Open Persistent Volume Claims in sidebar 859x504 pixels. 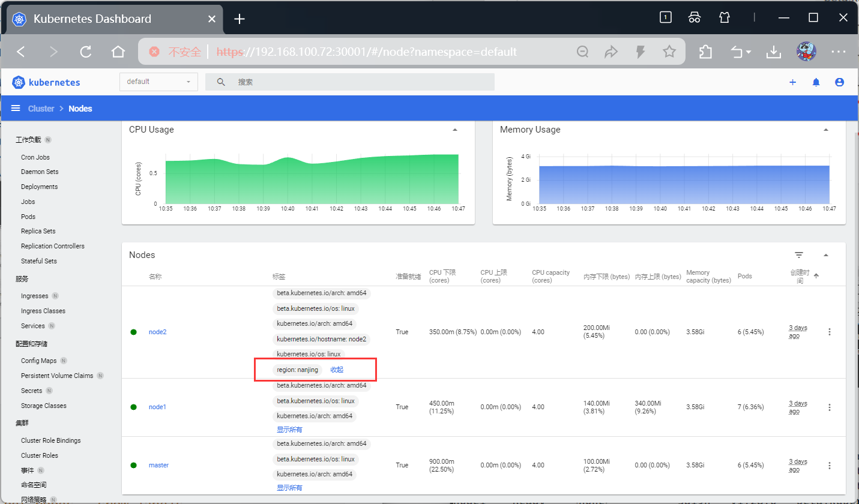[x=57, y=376]
